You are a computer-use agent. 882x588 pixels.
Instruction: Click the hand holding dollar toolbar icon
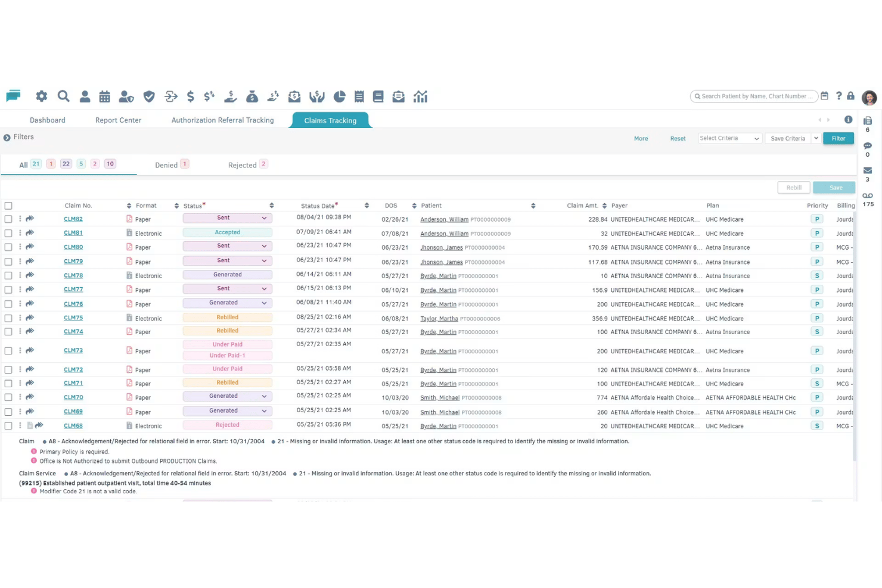click(231, 97)
